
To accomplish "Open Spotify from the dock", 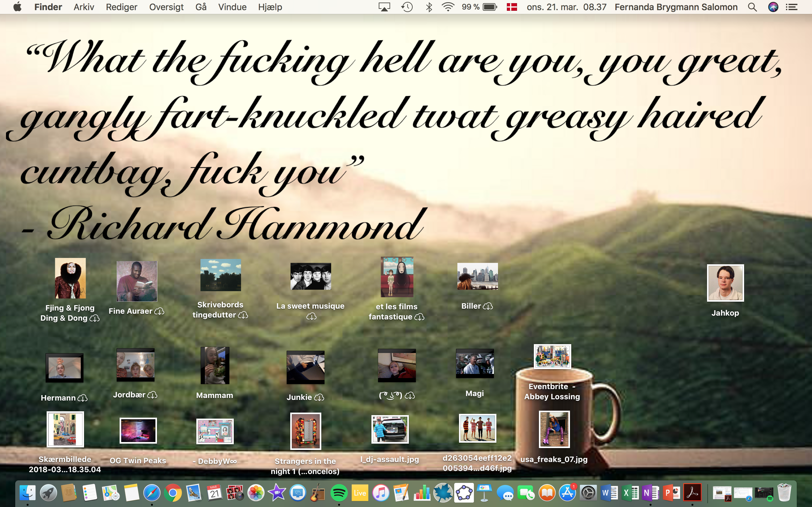I will (339, 493).
